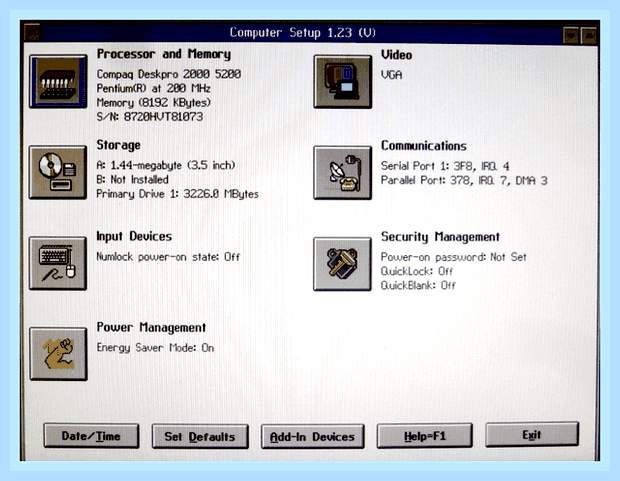Open the Communications satellite phone icon
Image resolution: width=620 pixels, height=481 pixels.
click(x=342, y=173)
